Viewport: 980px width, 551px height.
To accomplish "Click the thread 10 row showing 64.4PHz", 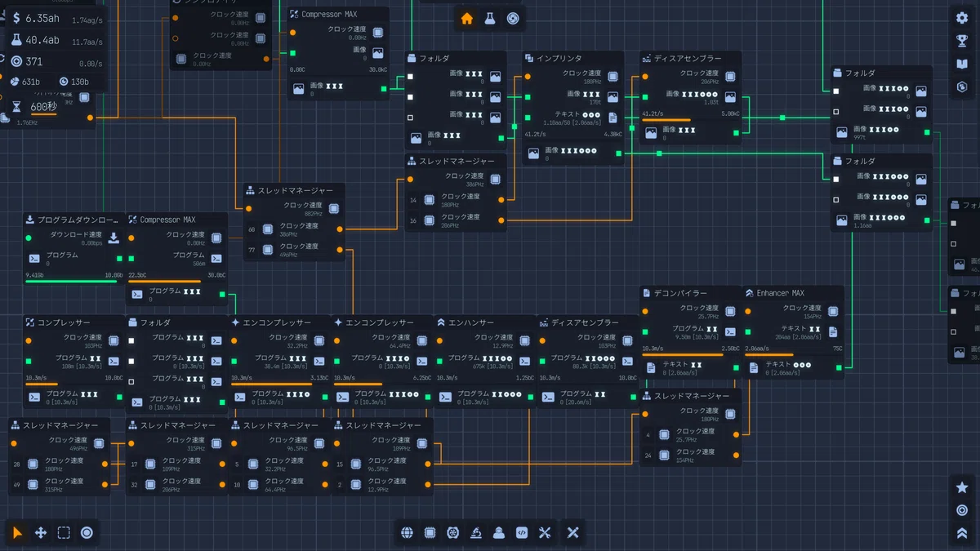I will click(x=280, y=485).
